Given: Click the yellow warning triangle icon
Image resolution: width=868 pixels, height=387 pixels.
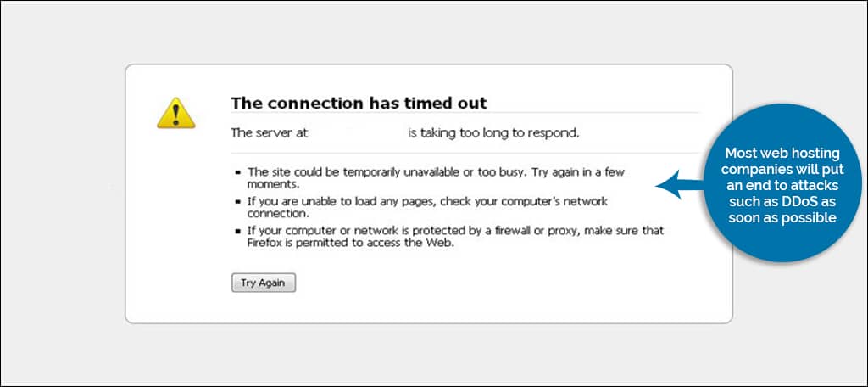Looking at the screenshot, I should point(176,113).
